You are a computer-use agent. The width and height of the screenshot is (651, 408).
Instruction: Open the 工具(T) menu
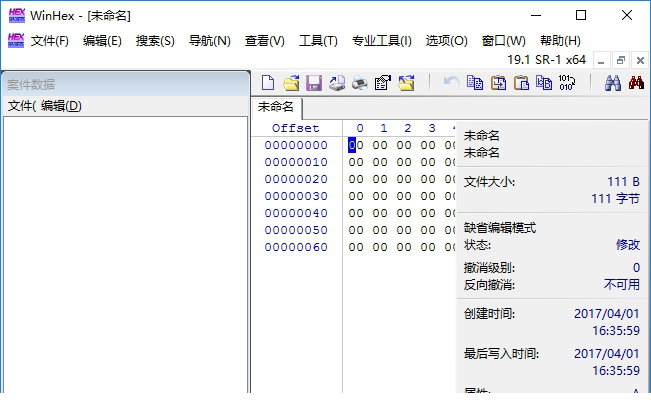click(318, 41)
